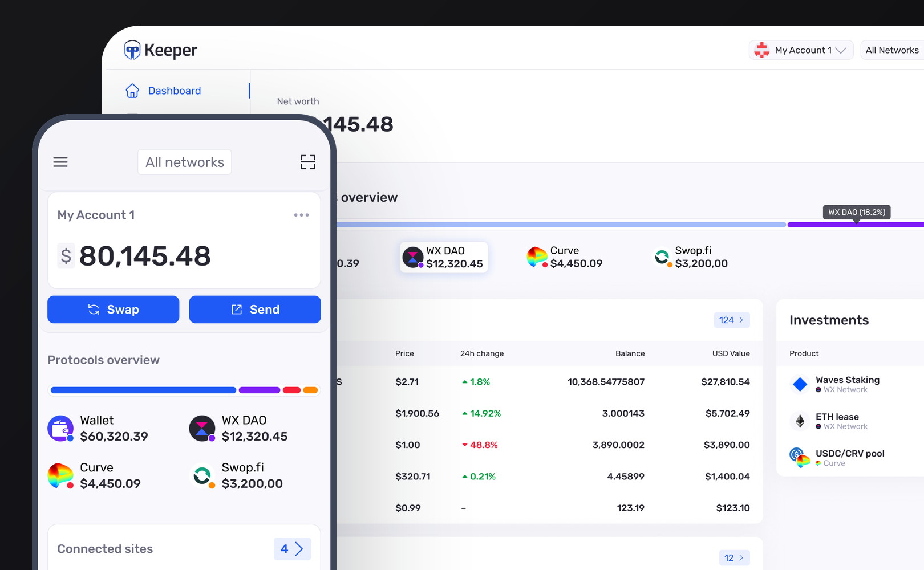Tap the QR scan icon on mobile

click(308, 162)
